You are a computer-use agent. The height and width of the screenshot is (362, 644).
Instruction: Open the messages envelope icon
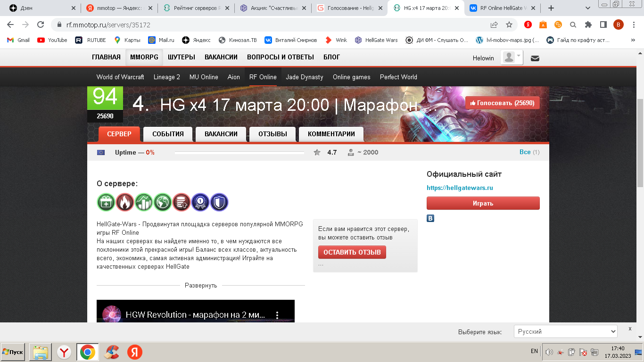click(x=535, y=58)
